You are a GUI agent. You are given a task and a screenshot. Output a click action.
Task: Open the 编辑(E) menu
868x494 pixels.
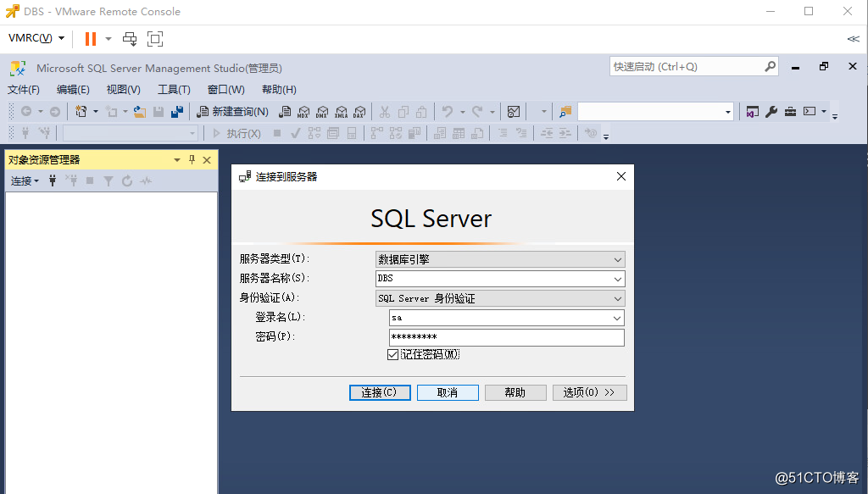coord(73,90)
